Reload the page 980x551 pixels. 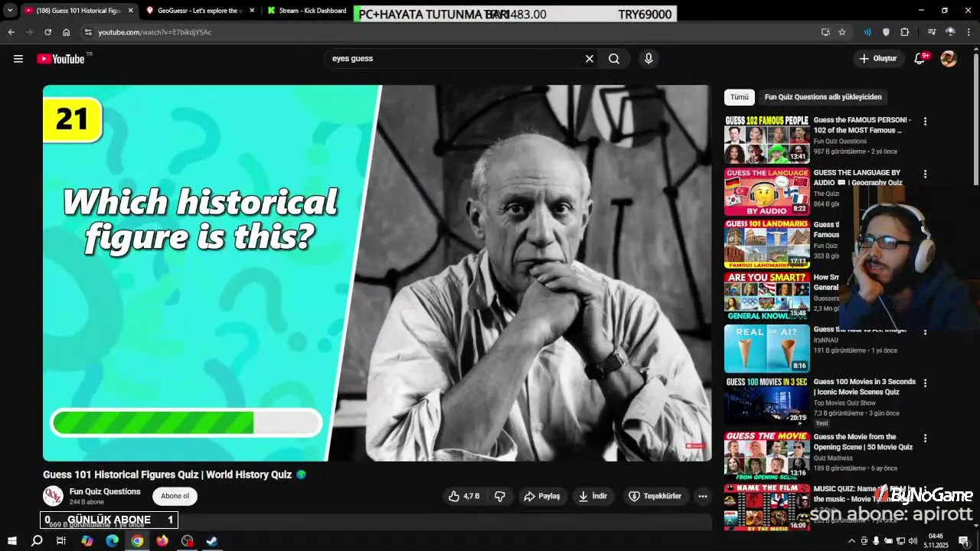point(47,32)
